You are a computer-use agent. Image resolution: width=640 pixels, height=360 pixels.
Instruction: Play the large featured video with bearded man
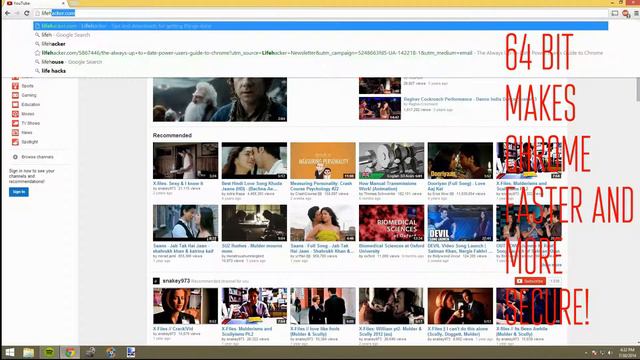pos(220,100)
